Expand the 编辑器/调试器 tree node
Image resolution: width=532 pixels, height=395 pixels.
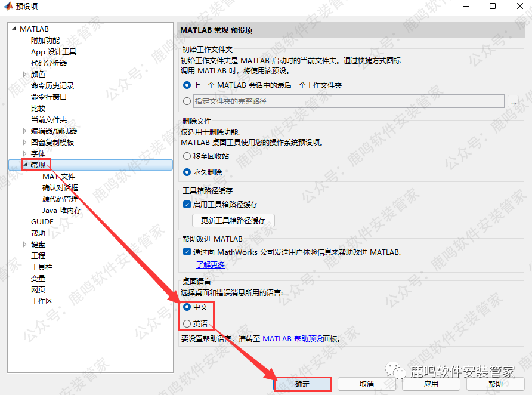[x=24, y=131]
